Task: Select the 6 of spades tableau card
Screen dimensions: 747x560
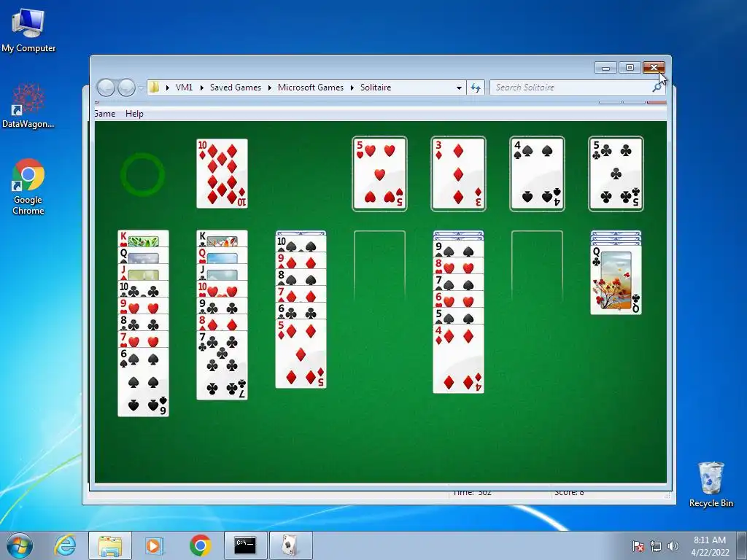Action: (x=143, y=382)
